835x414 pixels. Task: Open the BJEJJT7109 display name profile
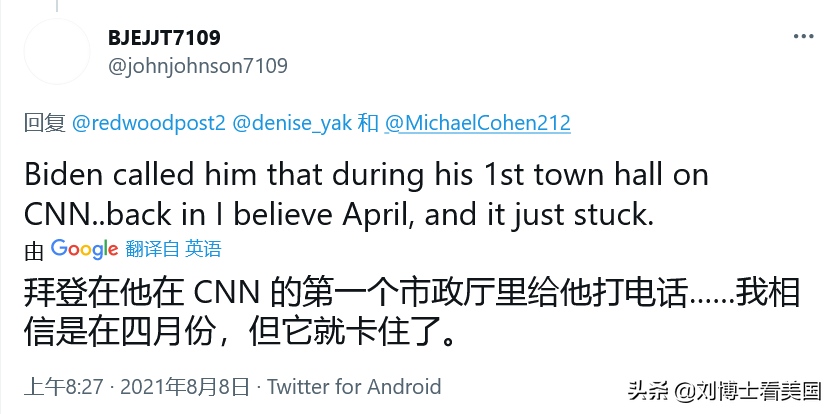(x=164, y=39)
